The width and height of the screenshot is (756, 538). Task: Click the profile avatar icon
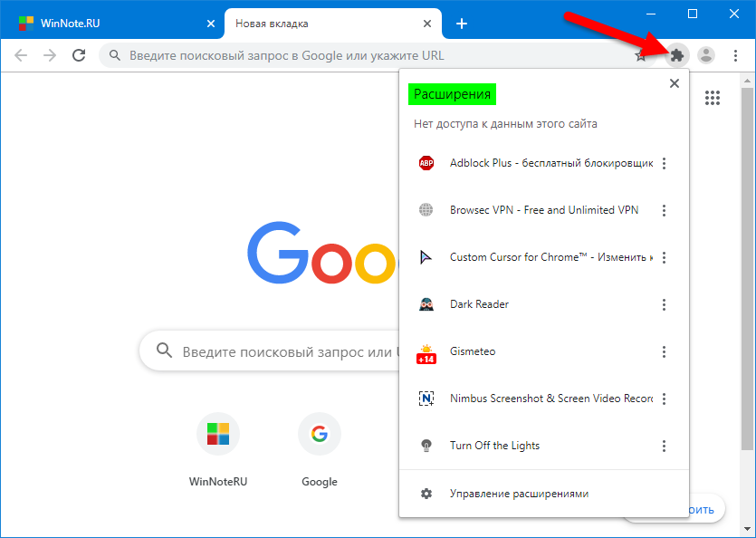pyautogui.click(x=706, y=55)
